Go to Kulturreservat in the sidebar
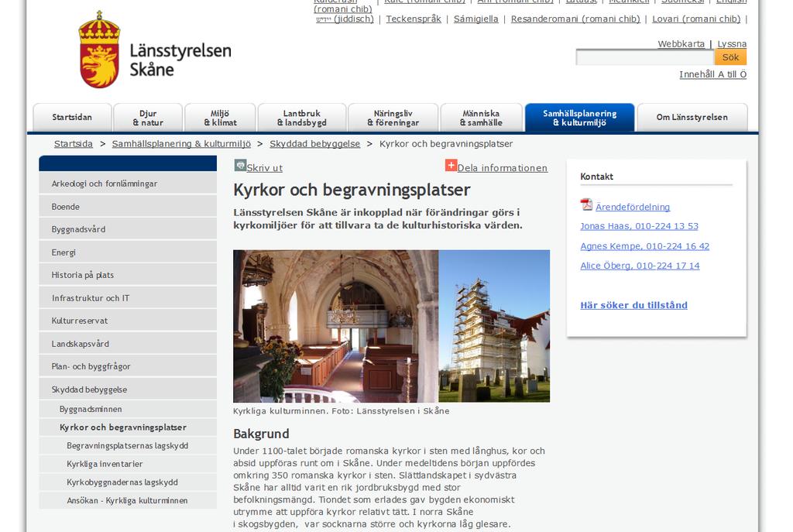793x532 pixels. click(128, 321)
